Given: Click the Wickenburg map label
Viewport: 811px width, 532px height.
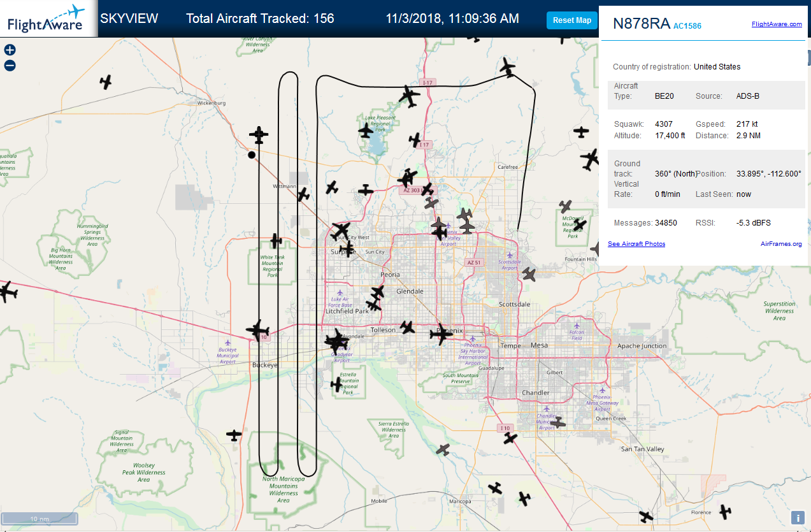Looking at the screenshot, I should [x=213, y=102].
